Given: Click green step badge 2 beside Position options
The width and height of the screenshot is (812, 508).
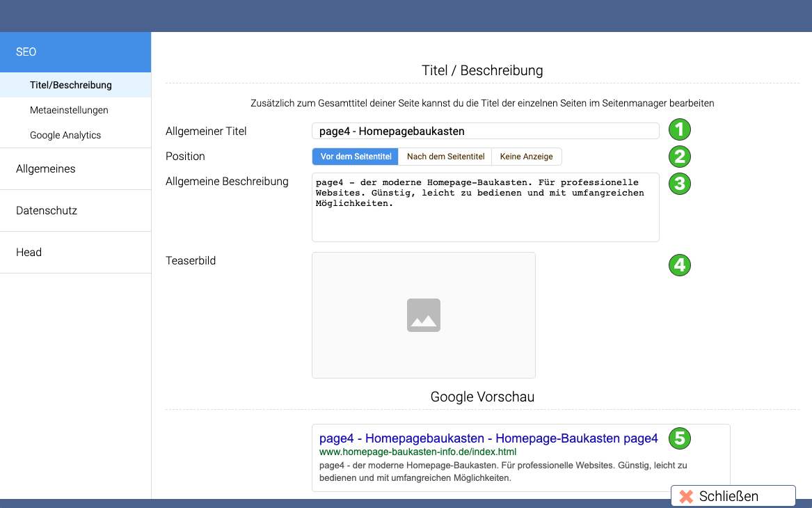Looking at the screenshot, I should tap(679, 157).
